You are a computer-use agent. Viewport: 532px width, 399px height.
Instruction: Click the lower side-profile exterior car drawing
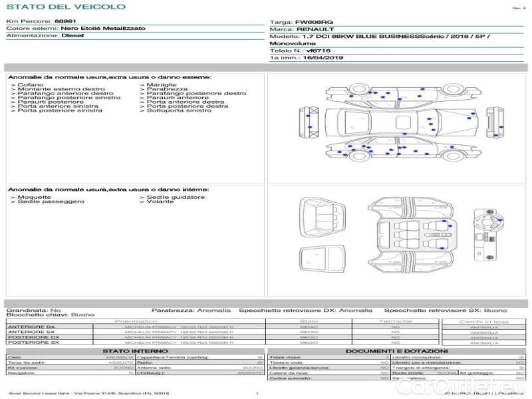[403, 148]
